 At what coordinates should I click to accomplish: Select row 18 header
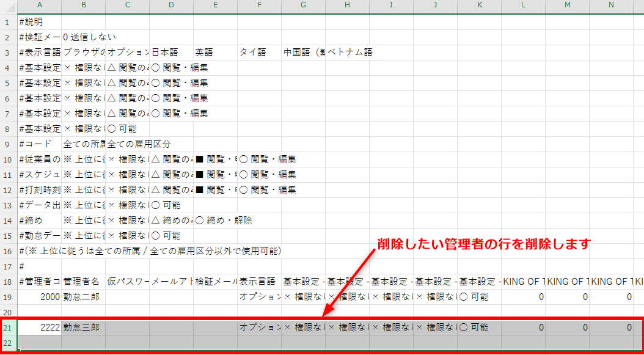(x=9, y=282)
